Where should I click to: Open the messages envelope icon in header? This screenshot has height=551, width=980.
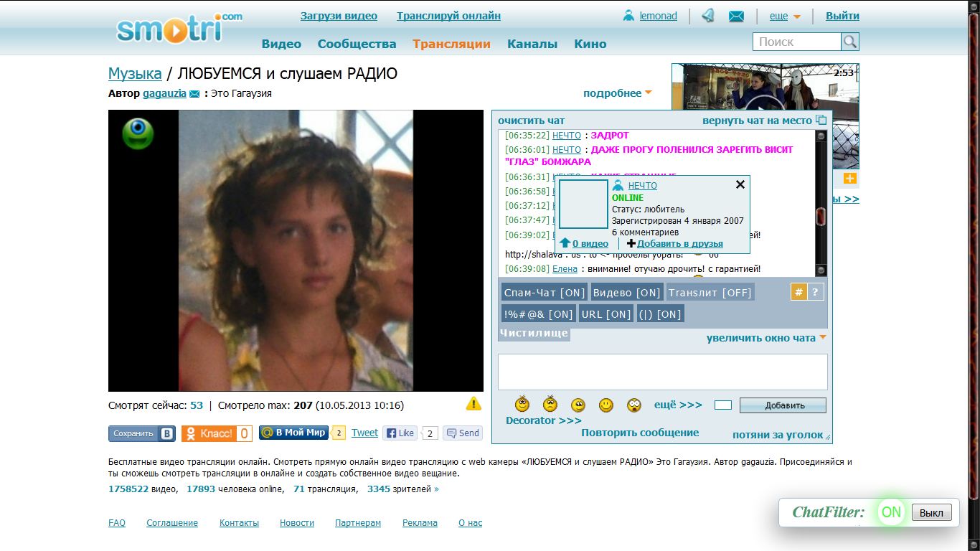[x=736, y=17]
